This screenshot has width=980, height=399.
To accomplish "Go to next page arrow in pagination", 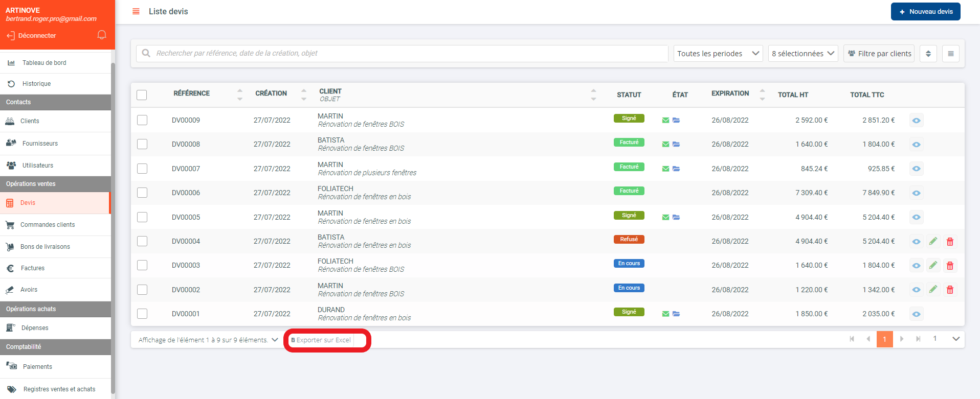I will pos(902,339).
